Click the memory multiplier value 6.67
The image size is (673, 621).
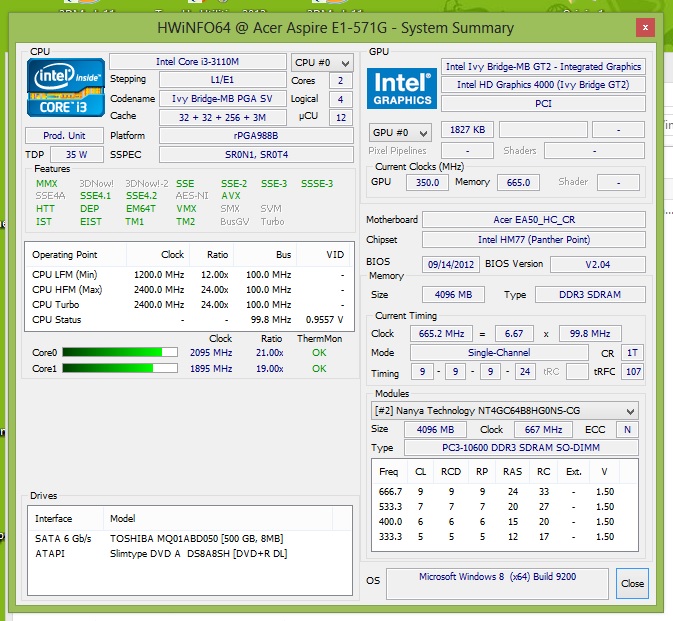514,333
